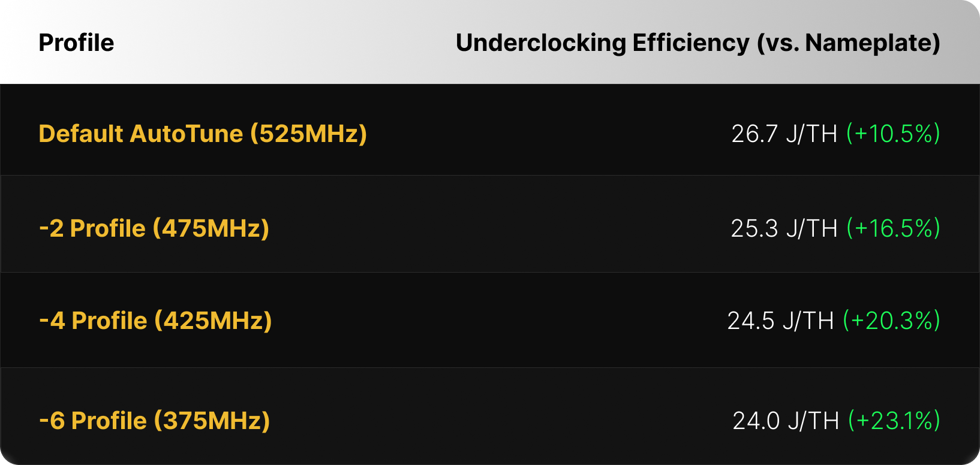Select the -2 Profile (475MHz) label

pos(154,228)
